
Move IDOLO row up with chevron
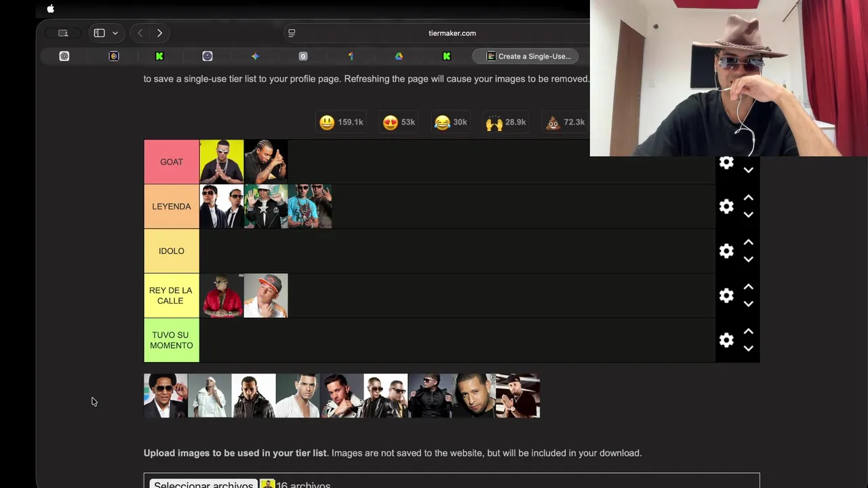[748, 243]
